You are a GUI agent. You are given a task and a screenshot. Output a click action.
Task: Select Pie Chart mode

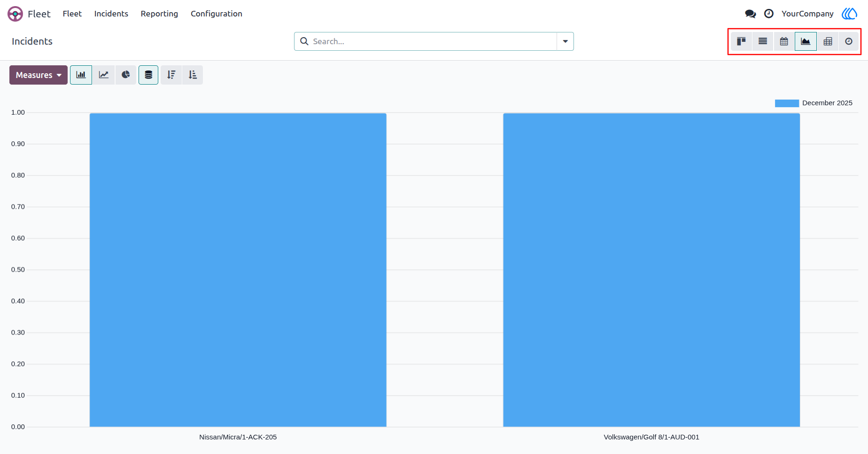pos(125,75)
